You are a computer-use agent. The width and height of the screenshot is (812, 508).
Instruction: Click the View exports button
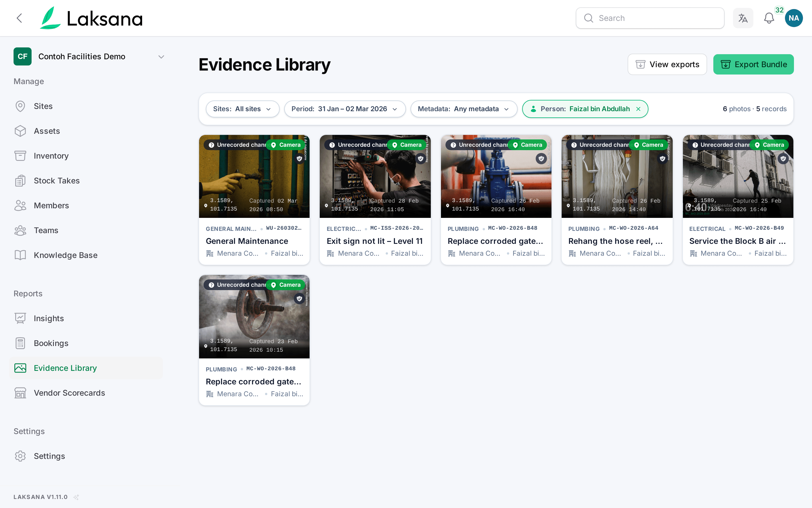[667, 65]
